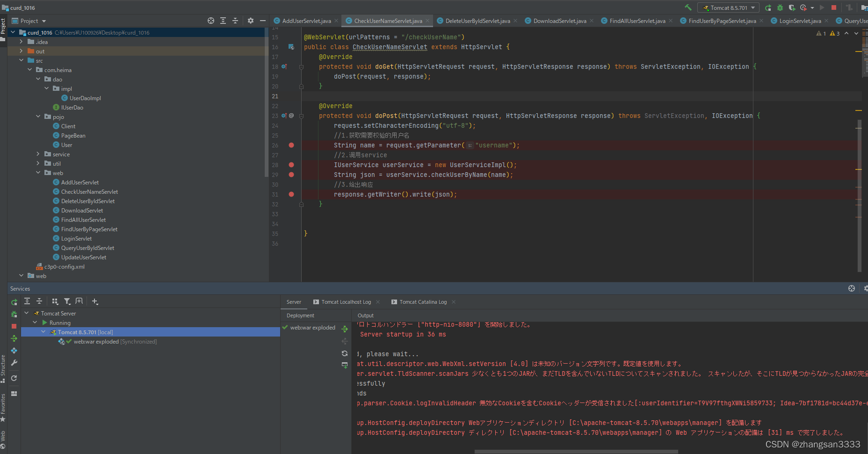Run with Coverage from top toolbar
Screen dimensions: 868x454
tap(792, 7)
